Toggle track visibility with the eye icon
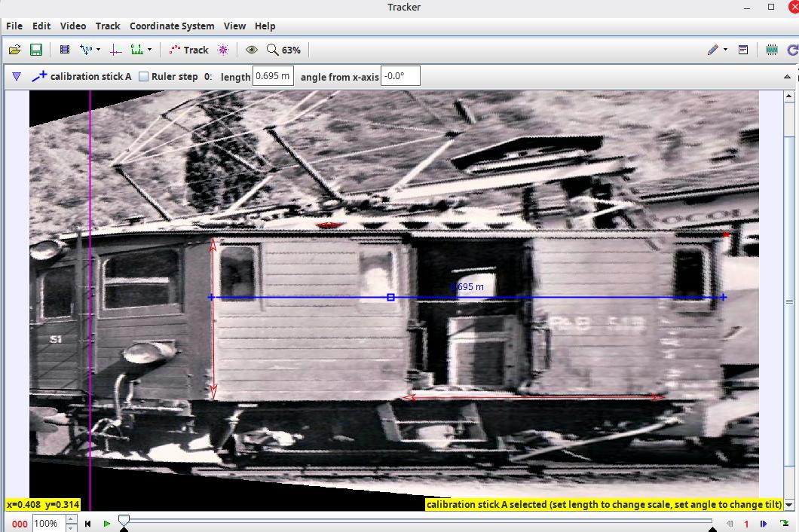799x532 pixels. [x=252, y=50]
